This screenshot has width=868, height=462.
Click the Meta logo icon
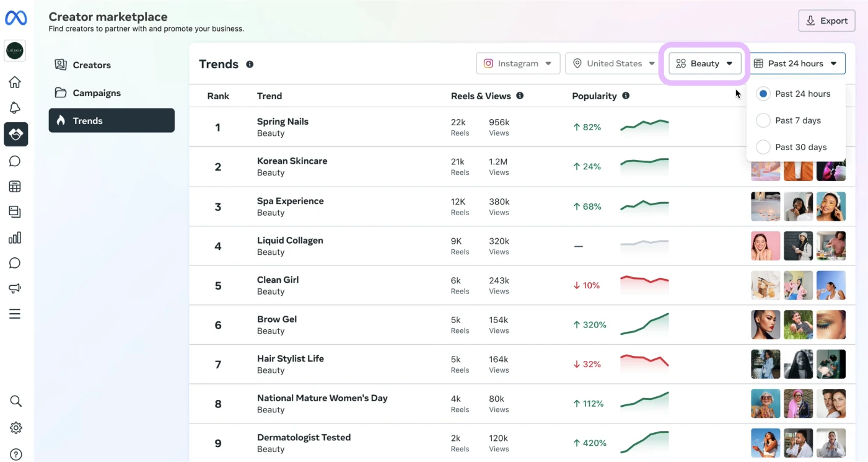[15, 18]
